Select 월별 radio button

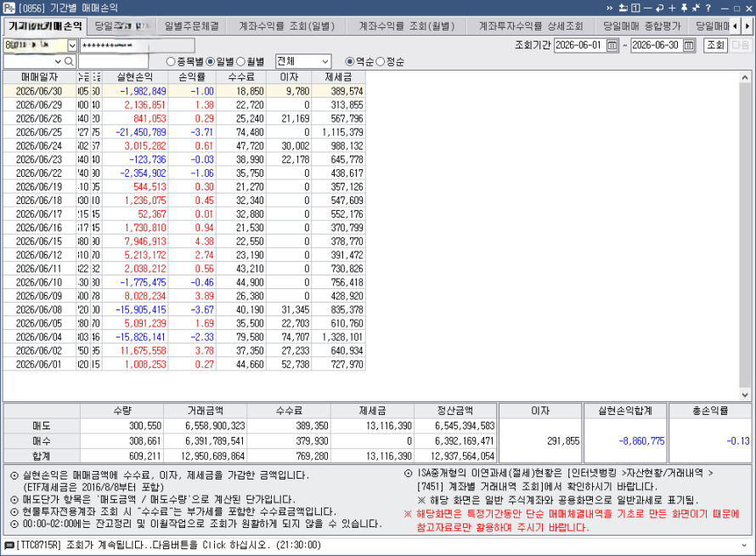coord(241,62)
